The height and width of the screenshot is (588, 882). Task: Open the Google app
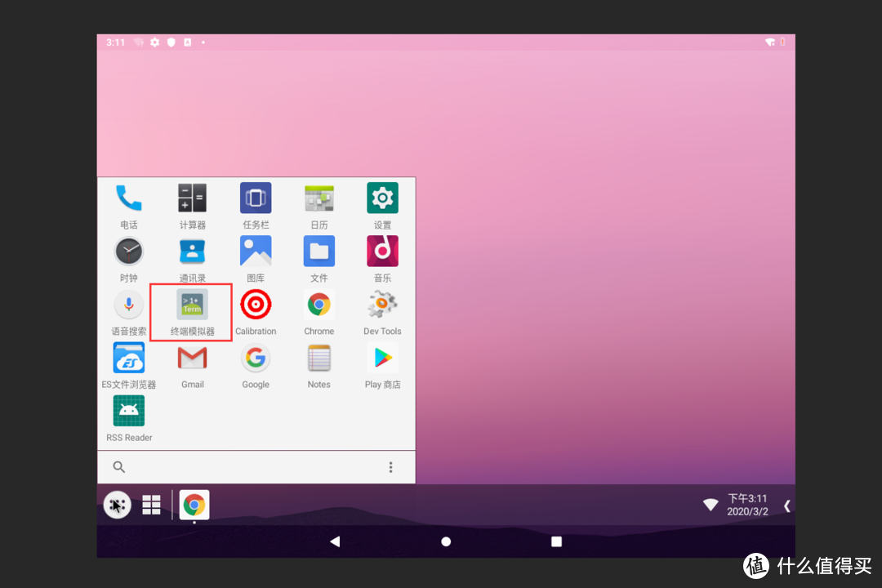tap(256, 366)
